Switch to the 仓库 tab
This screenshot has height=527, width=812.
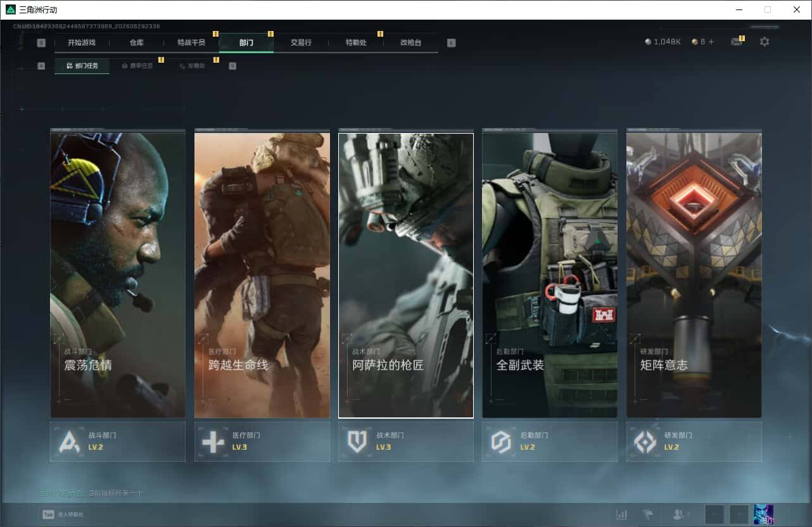click(x=136, y=42)
